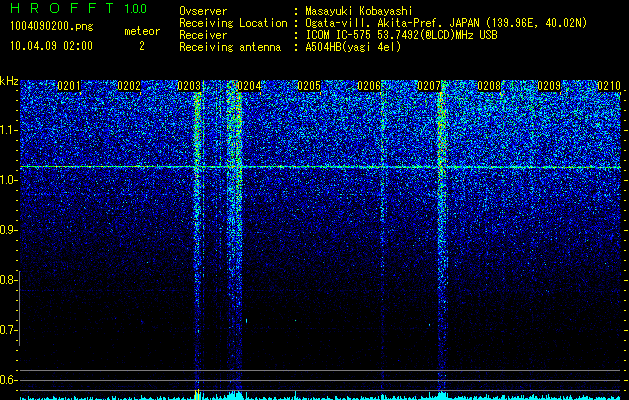The height and width of the screenshot is (400, 629).
Task: Click the 0.9 kHz axis tick label
Action: (x=8, y=230)
